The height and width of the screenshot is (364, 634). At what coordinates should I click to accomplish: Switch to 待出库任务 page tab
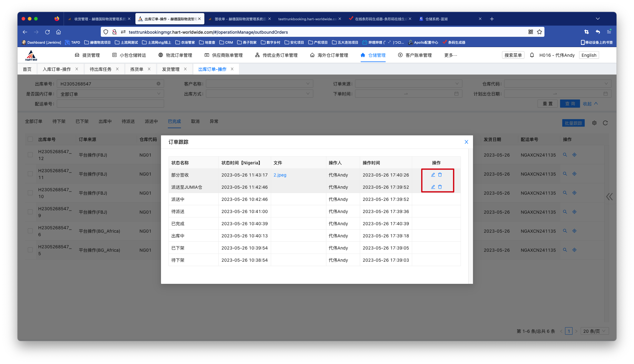[x=100, y=69]
